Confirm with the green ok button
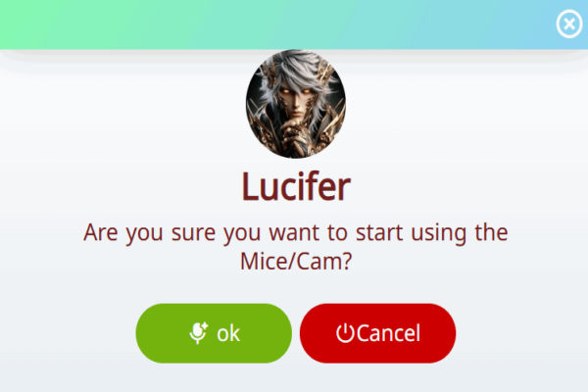 [214, 333]
